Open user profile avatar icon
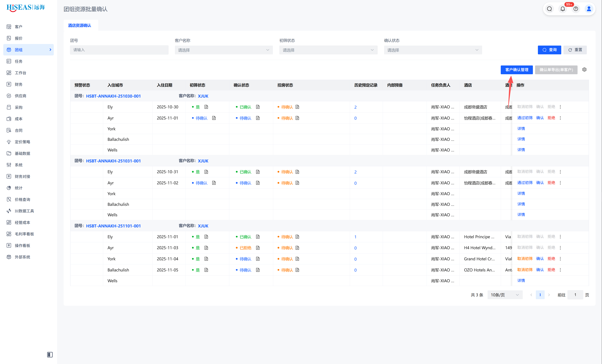 click(589, 9)
